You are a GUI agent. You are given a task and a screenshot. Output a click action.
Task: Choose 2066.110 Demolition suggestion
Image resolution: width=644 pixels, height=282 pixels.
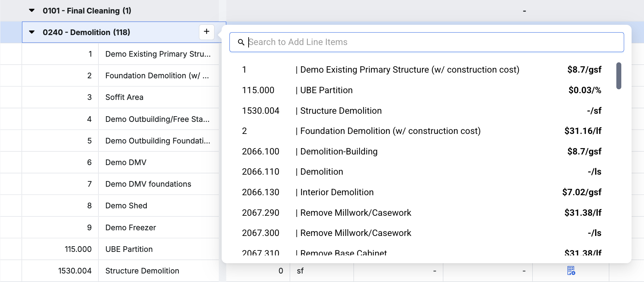click(422, 172)
